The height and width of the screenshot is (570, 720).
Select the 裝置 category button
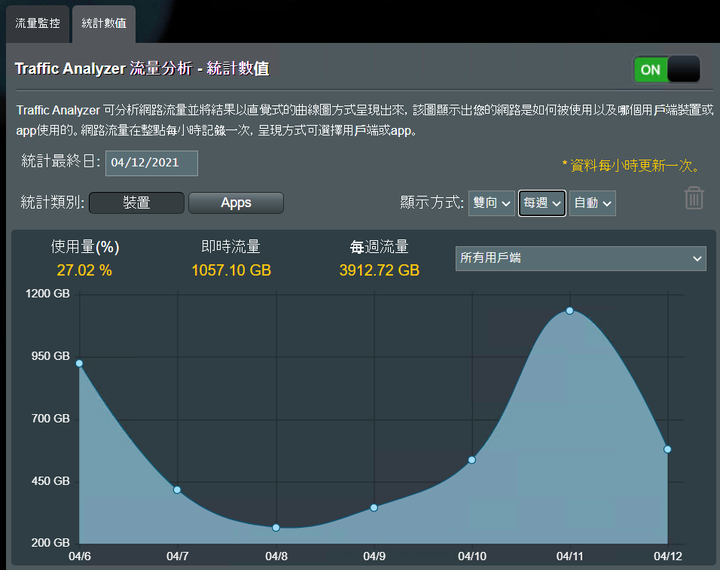[136, 203]
